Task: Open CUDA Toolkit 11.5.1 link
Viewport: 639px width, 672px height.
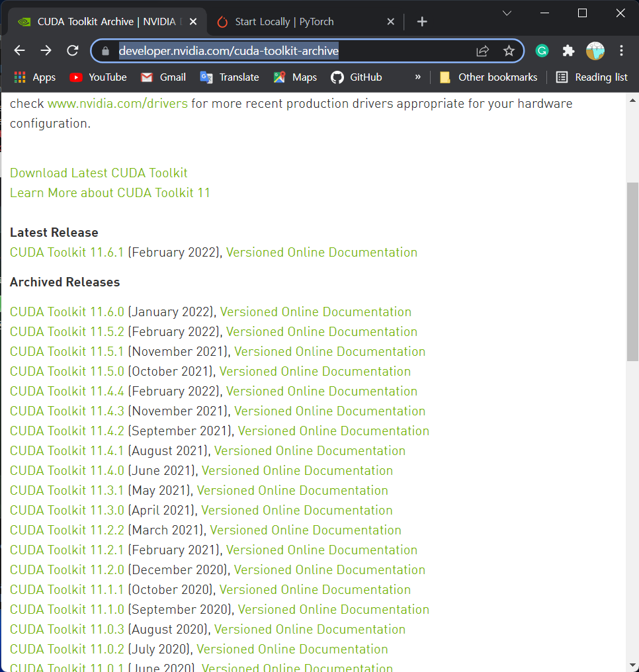Action: [x=67, y=351]
